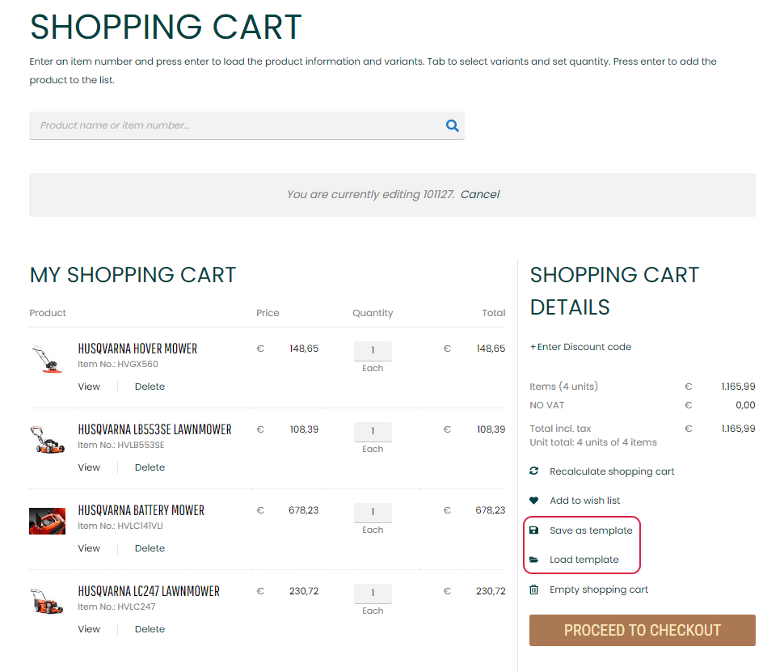Click item number text HVGX560
The height and width of the screenshot is (672, 784).
click(x=137, y=364)
